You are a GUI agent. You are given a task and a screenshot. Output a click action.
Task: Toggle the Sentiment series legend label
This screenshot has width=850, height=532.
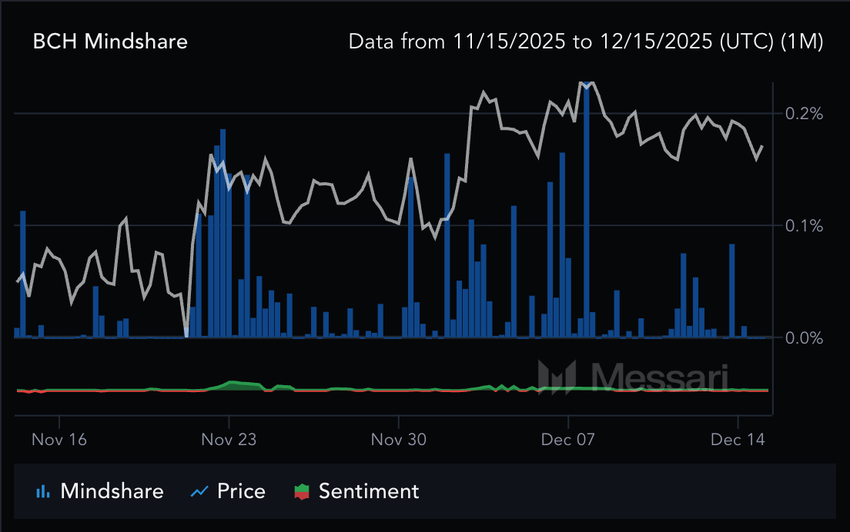368,491
